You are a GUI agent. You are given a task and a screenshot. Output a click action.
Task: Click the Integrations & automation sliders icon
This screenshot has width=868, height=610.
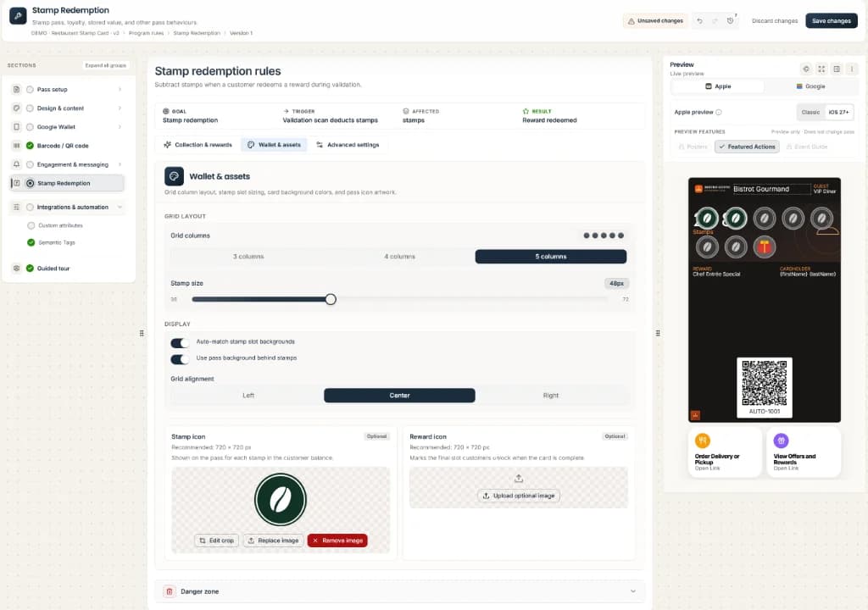[x=16, y=207]
